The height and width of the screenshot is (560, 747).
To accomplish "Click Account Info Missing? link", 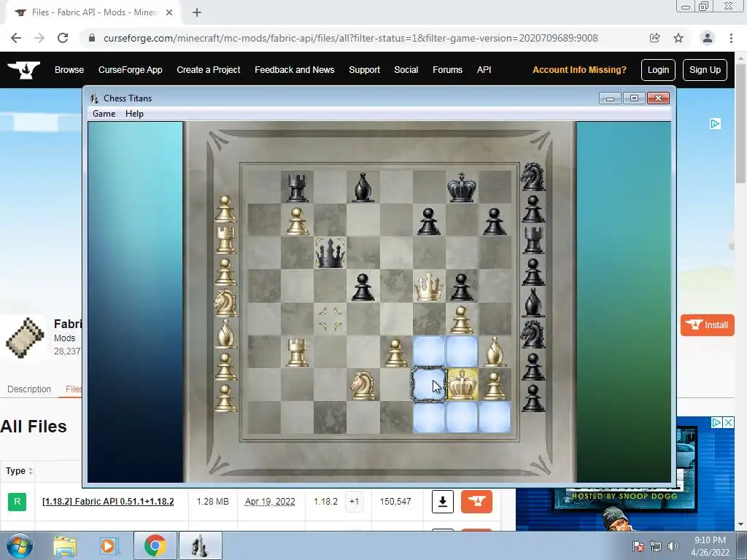I will click(579, 69).
